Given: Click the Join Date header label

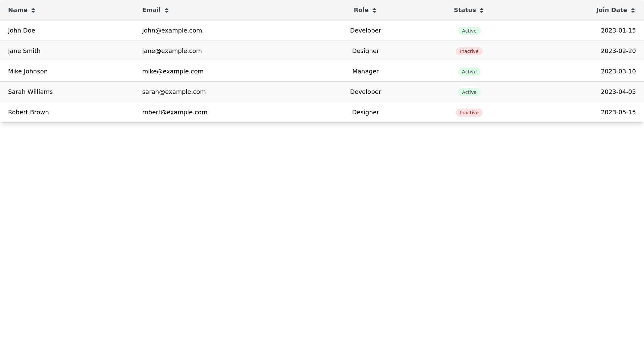Looking at the screenshot, I should coord(611,10).
